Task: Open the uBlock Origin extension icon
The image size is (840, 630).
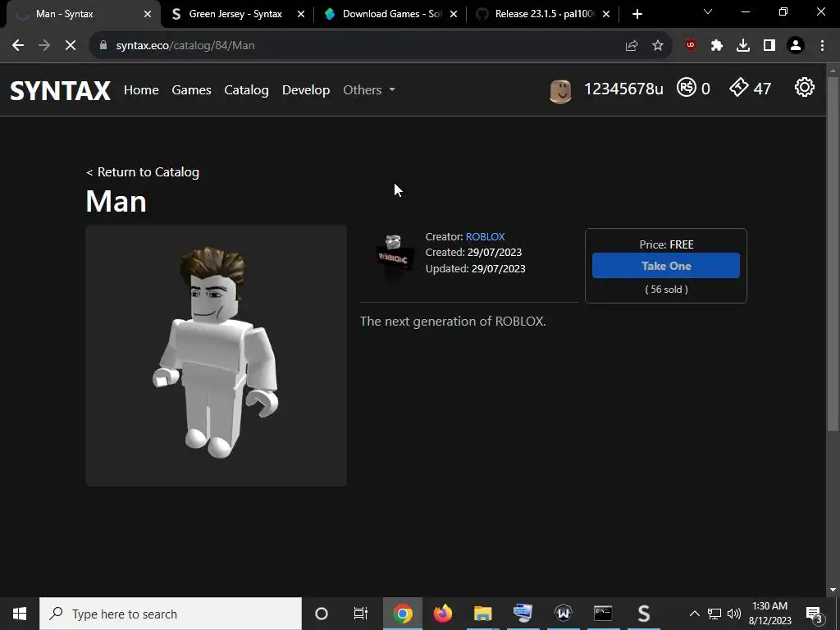Action: [691, 46]
